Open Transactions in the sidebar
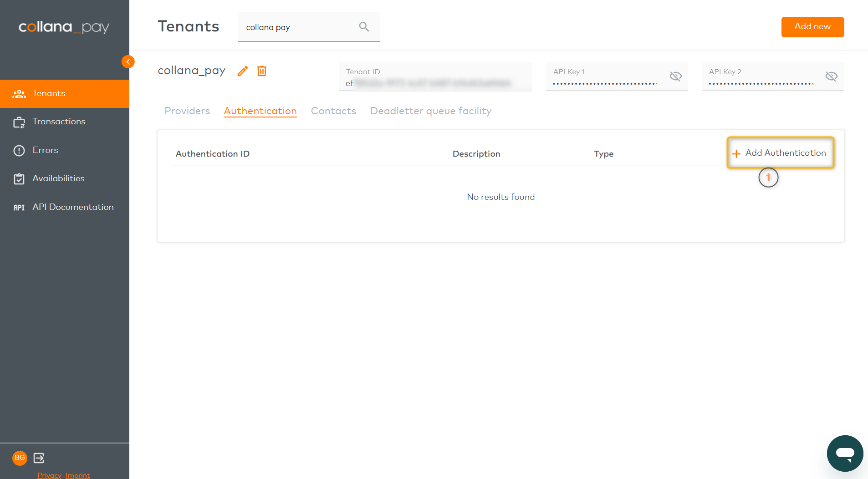Viewport: 868px width, 479px height. point(65,122)
